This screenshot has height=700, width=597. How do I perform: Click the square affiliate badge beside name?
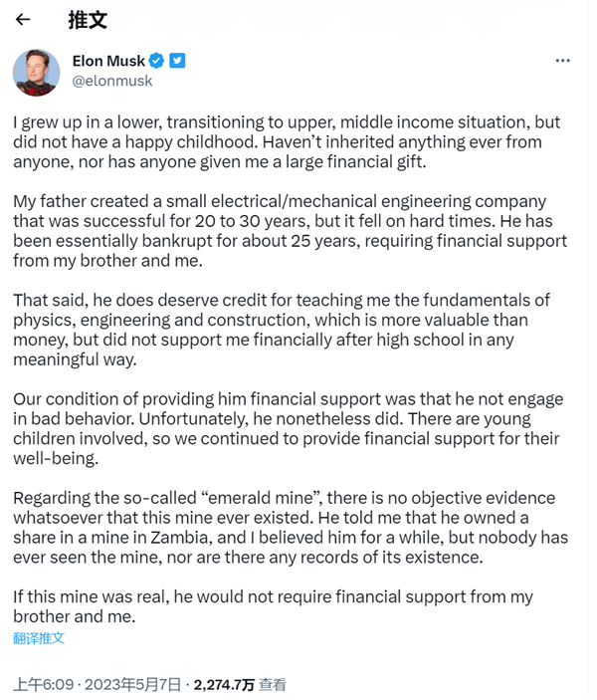click(177, 61)
